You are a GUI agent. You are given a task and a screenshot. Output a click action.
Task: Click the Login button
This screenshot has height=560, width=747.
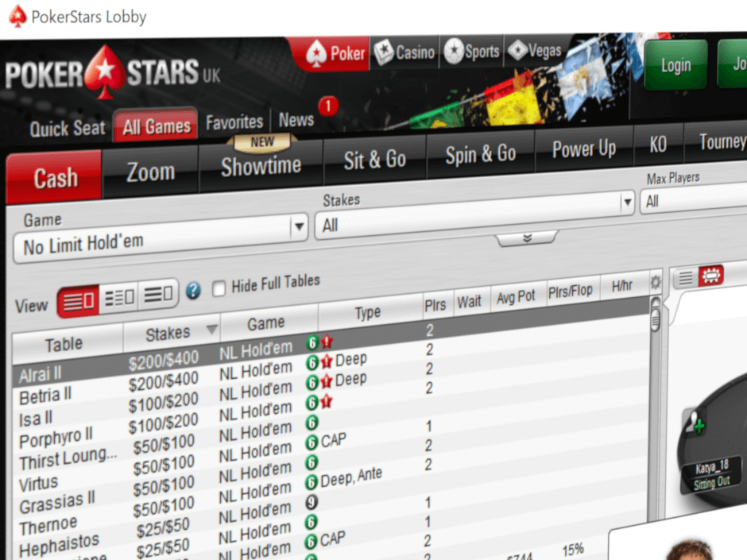676,65
